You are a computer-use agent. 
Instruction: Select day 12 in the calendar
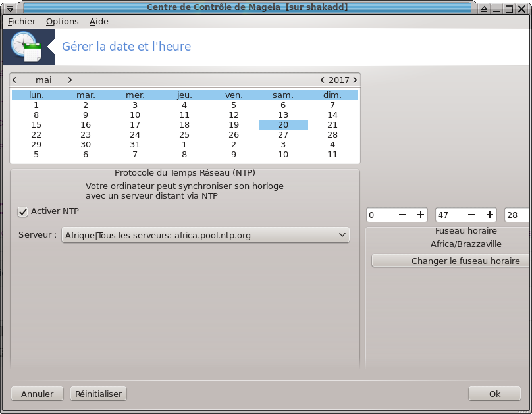point(234,115)
